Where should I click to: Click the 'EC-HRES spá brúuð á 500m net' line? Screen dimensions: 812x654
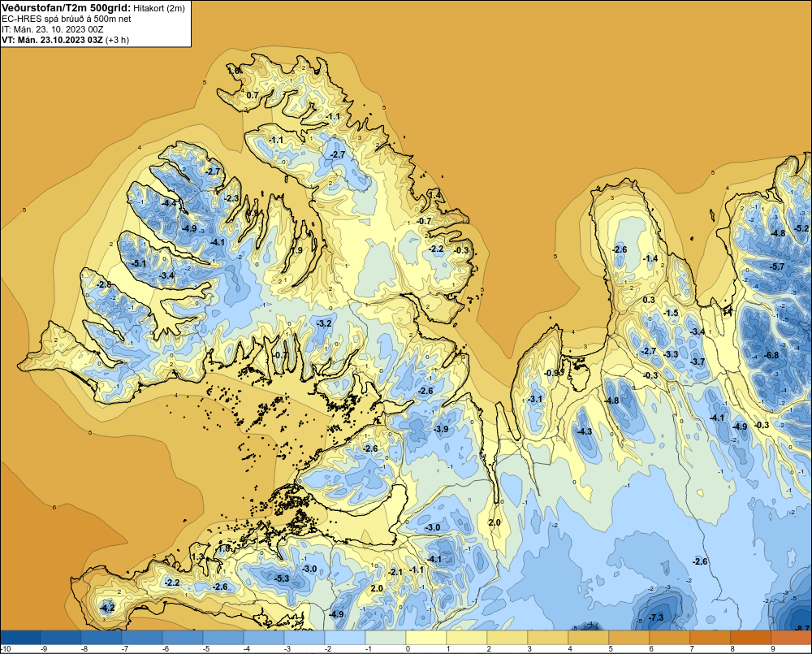[x=67, y=19]
